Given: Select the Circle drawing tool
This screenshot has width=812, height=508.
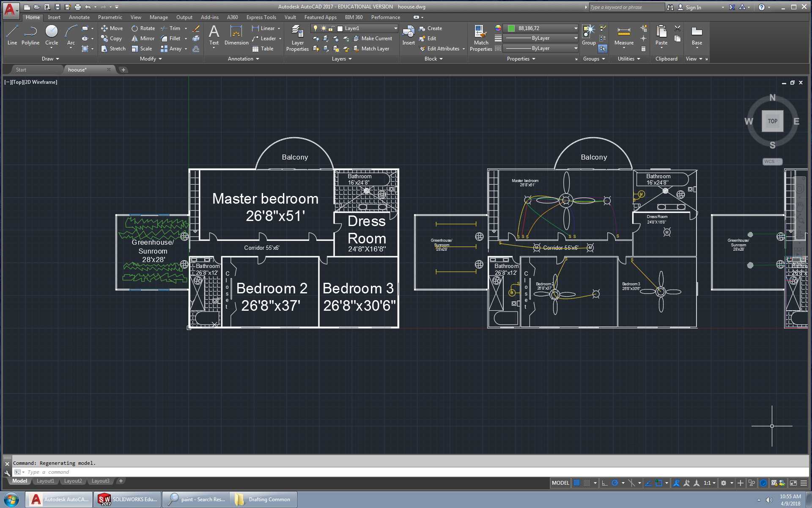Looking at the screenshot, I should (52, 35).
